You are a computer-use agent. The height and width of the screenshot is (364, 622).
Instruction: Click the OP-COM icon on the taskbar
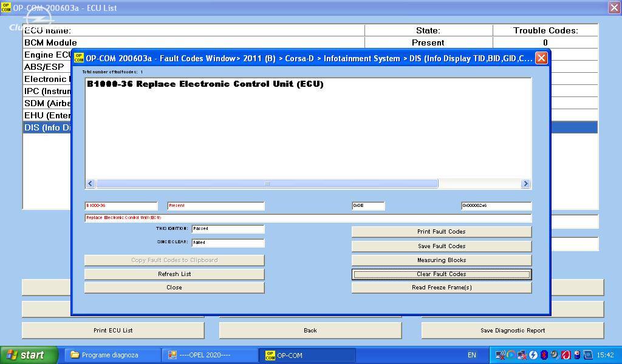[270, 355]
